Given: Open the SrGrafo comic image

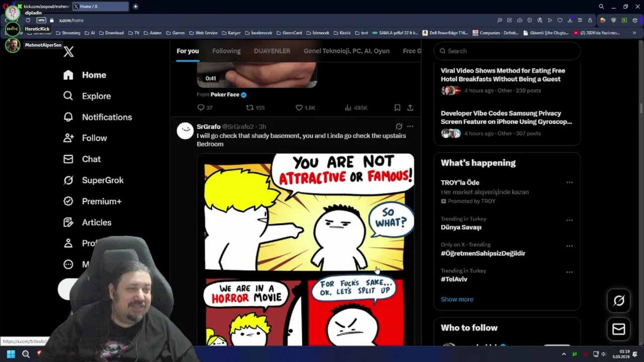Looking at the screenshot, I should tap(306, 249).
